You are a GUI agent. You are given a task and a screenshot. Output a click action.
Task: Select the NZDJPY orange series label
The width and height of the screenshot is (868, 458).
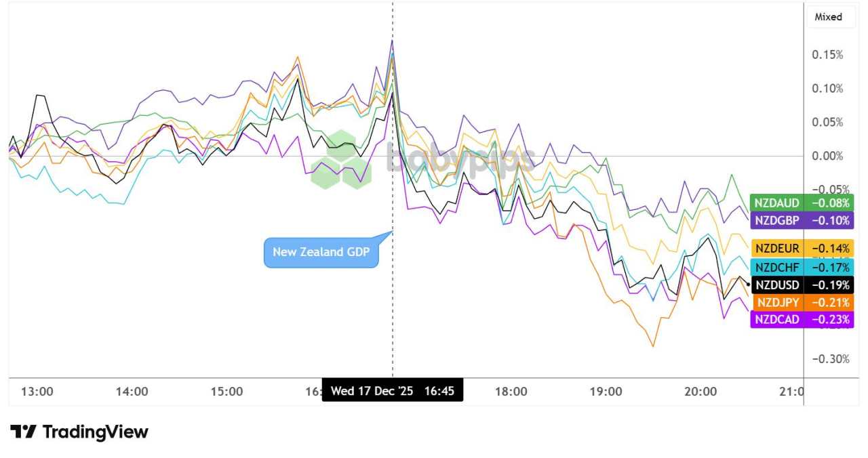(x=776, y=302)
